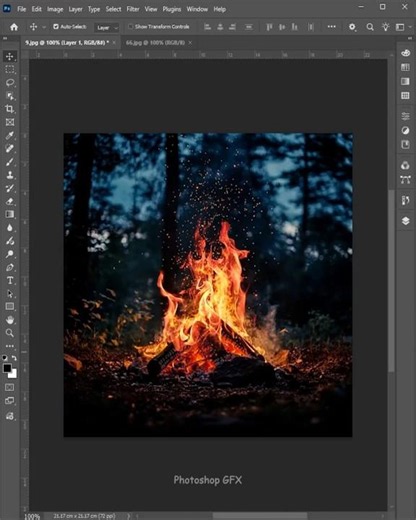Enable Show Transform Controls checkbox
Viewport: 416px width, 520px height.
point(130,26)
